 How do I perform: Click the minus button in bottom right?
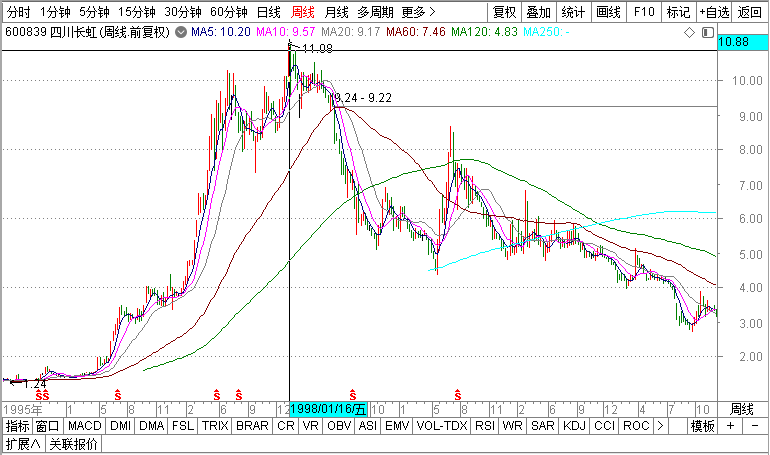click(x=753, y=426)
